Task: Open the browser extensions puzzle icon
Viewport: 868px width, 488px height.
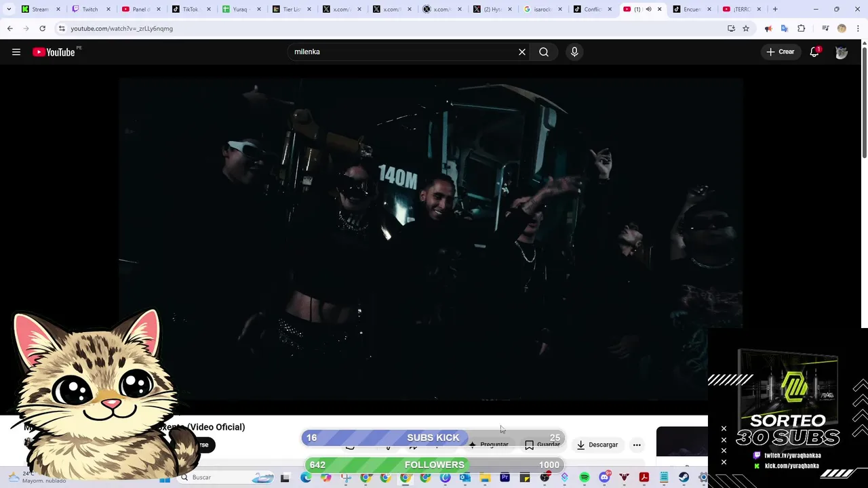Action: coord(802,28)
